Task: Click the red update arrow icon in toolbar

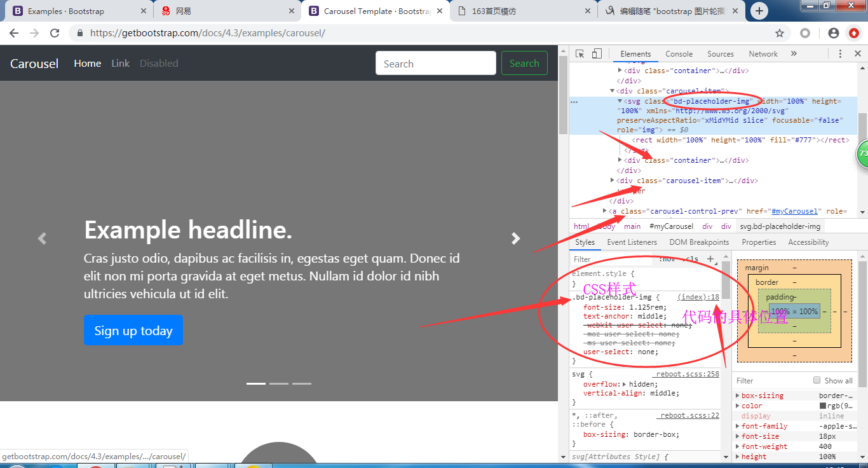Action: (854, 33)
